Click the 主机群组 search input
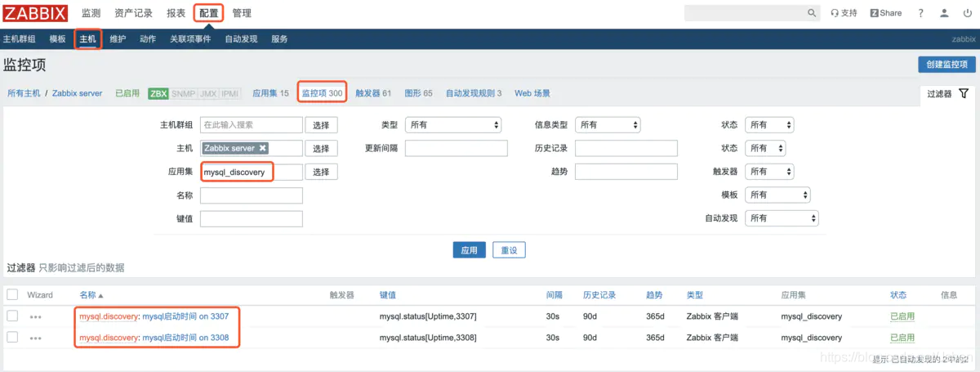The image size is (980, 372). point(252,125)
